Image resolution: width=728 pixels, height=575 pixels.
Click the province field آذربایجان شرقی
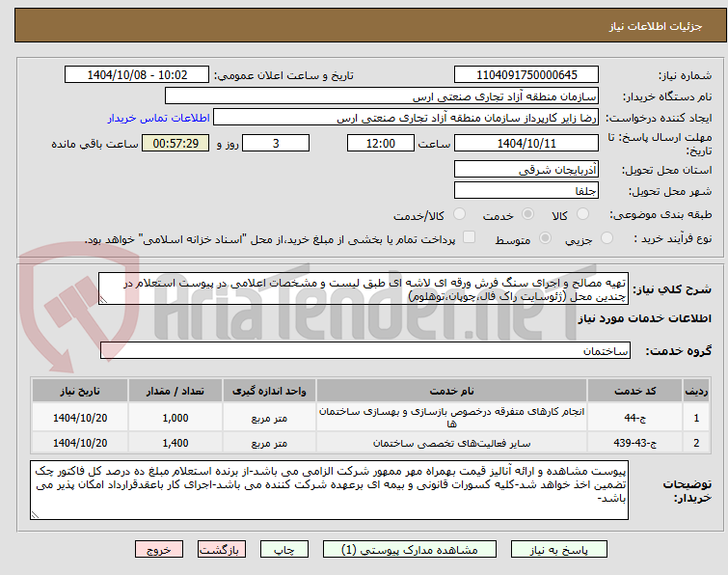[526, 170]
